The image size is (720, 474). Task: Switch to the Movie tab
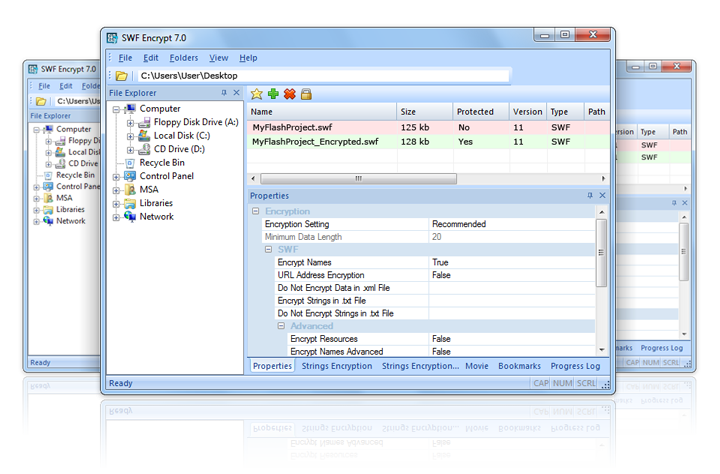(x=477, y=366)
